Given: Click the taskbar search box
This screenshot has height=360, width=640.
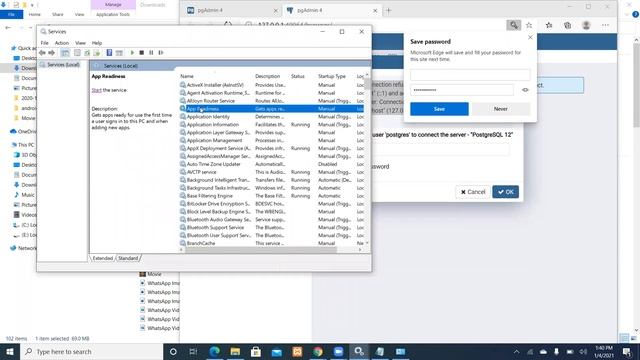Looking at the screenshot, I should 91,351.
